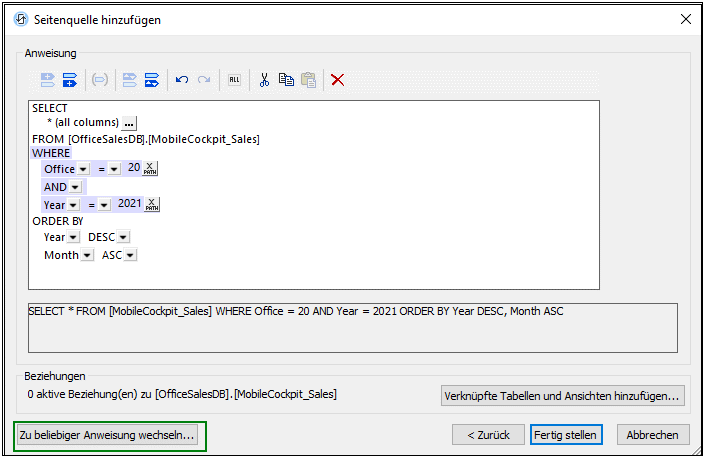705x458 pixels.
Task: Click the ALL select icon
Action: coord(234,80)
